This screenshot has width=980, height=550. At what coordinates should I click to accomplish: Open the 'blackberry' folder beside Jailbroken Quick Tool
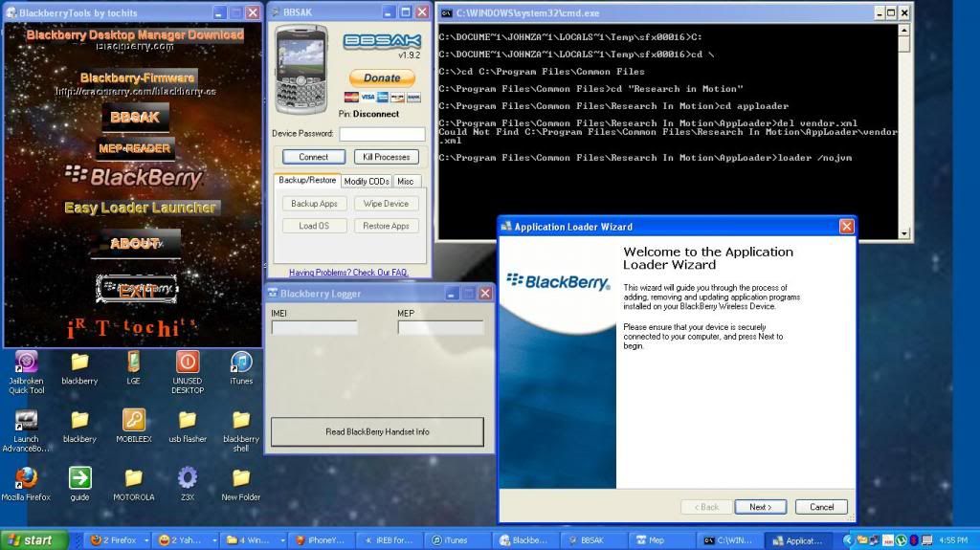(79, 363)
